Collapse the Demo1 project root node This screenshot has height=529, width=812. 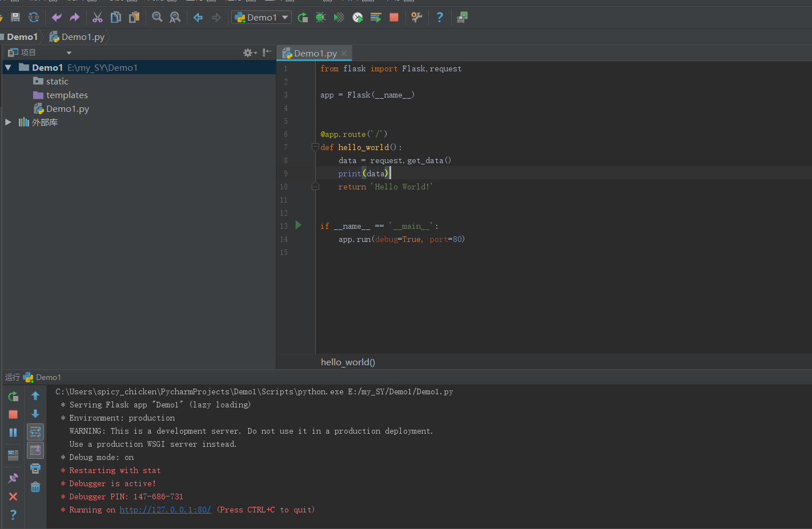click(8, 67)
